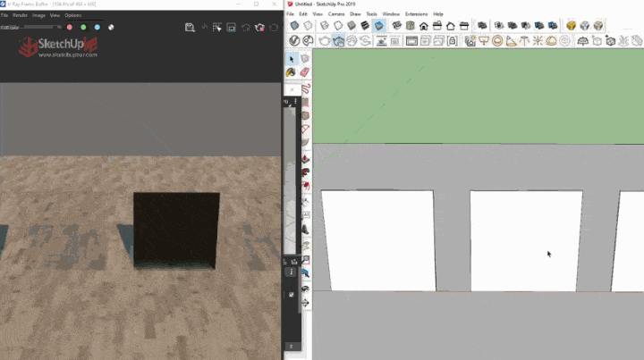Click the Back Edges style icon
644x360 pixels.
308,25
